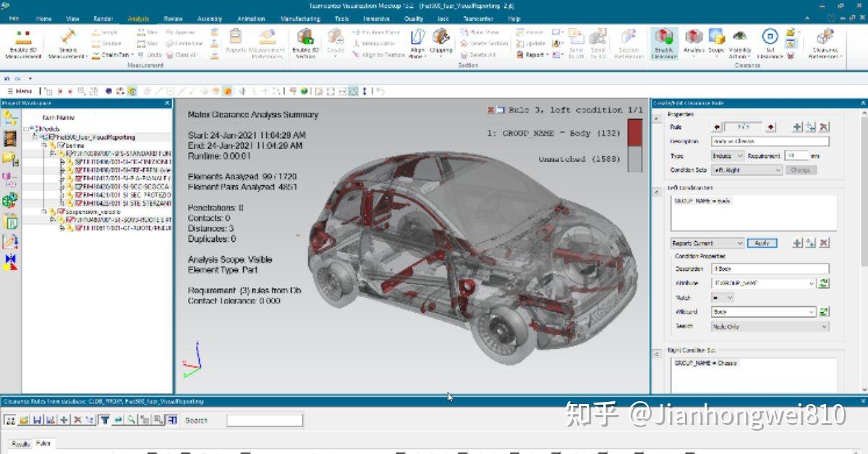
Task: Click the condition Description If Body field
Action: click(x=770, y=269)
